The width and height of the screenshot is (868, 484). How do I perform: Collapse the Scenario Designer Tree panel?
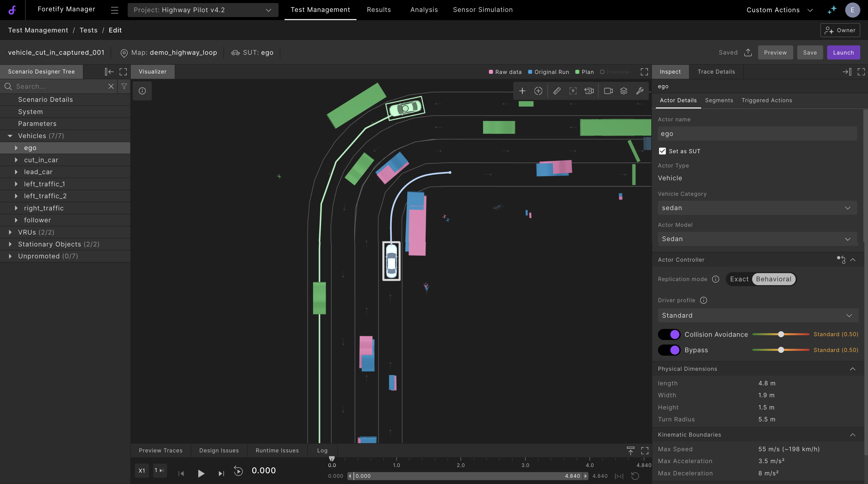pyautogui.click(x=109, y=72)
